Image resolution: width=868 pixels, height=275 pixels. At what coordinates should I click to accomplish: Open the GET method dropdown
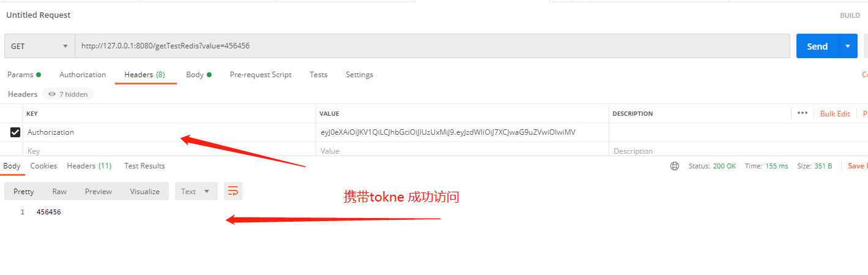[x=40, y=46]
